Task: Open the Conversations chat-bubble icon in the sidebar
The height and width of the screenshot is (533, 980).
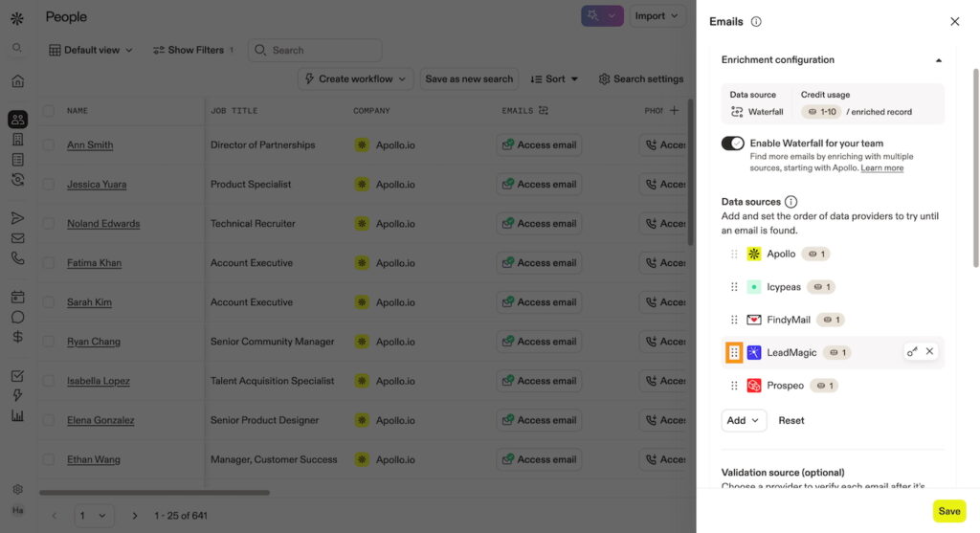Action: click(17, 317)
